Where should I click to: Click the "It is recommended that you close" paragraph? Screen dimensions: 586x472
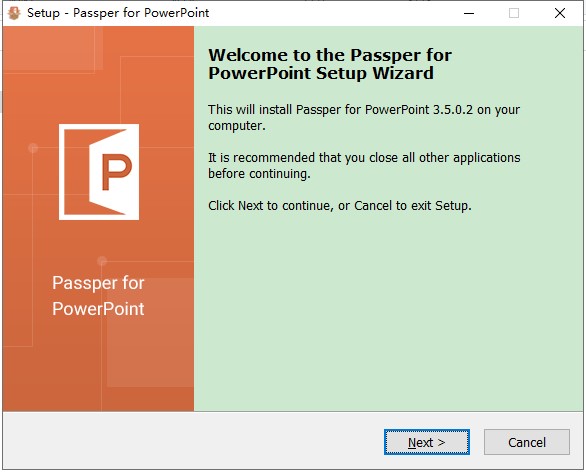(364, 165)
